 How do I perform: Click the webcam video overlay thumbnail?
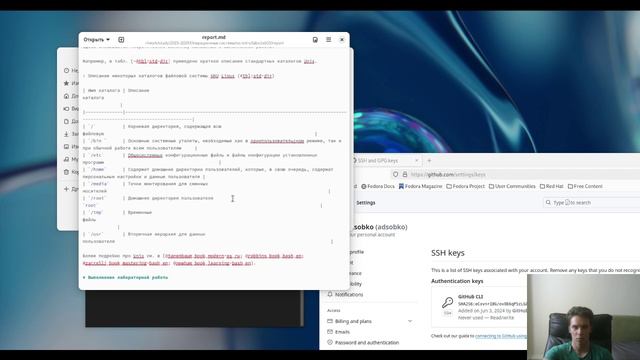tap(583, 317)
